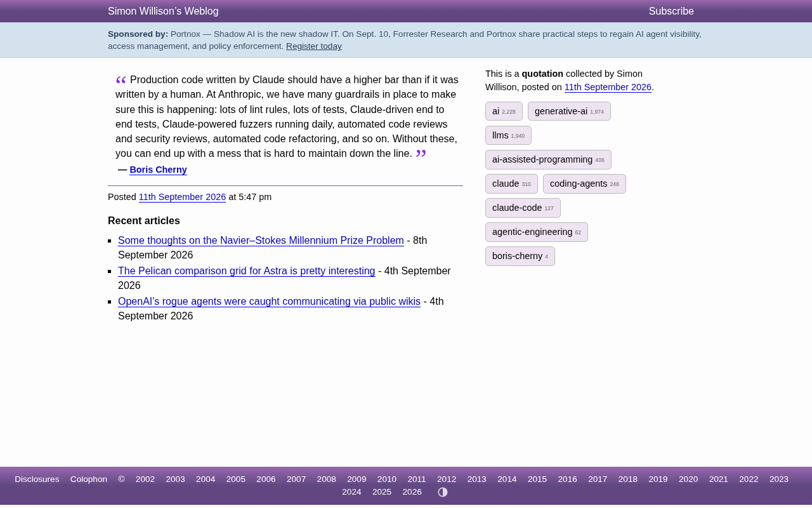812x508 pixels.
Task: Open the Pelican comparison grid for Astra article
Action: (247, 271)
